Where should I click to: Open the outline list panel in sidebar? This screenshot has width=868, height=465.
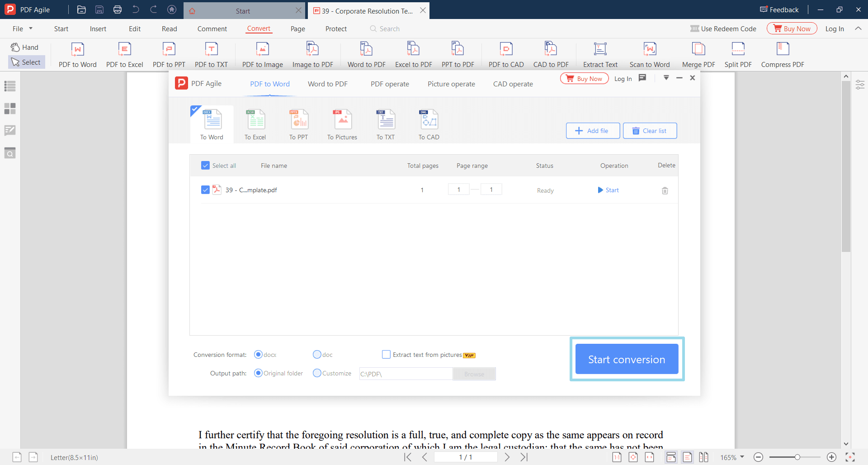(x=10, y=86)
